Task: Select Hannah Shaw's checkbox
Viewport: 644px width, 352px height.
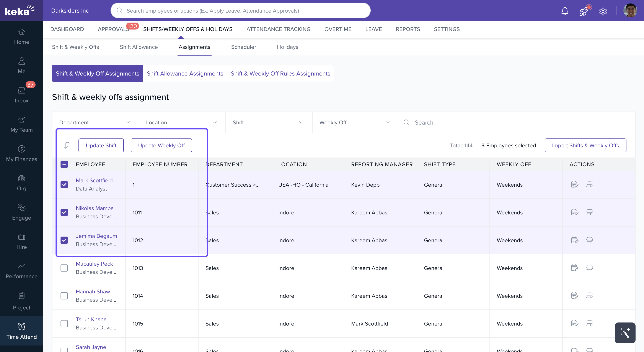Action: (x=64, y=296)
